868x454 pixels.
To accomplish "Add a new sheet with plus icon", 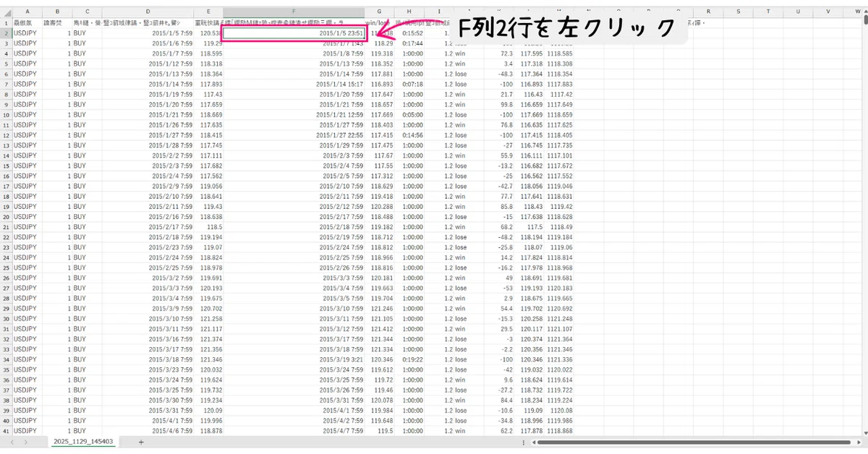I will [141, 441].
